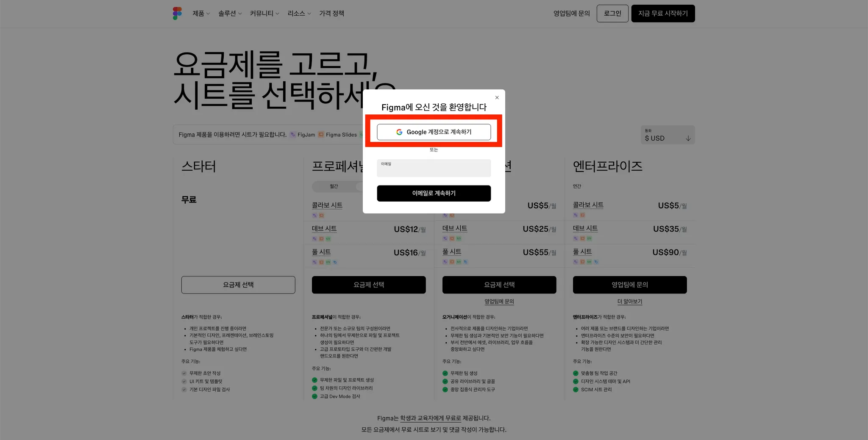Click 요금제 선택 above the 영업팀에 문의 link

(x=499, y=285)
